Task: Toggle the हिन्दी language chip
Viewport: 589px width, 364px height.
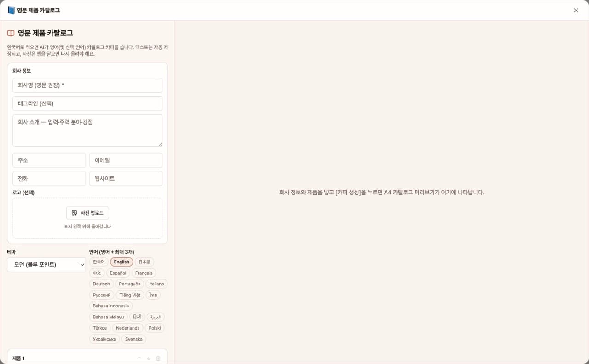Action: coord(137,317)
